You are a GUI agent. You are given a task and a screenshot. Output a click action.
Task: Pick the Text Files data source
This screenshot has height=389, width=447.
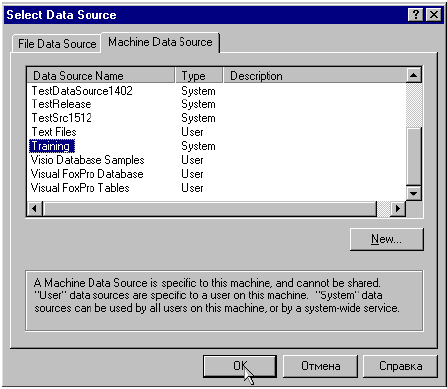54,132
